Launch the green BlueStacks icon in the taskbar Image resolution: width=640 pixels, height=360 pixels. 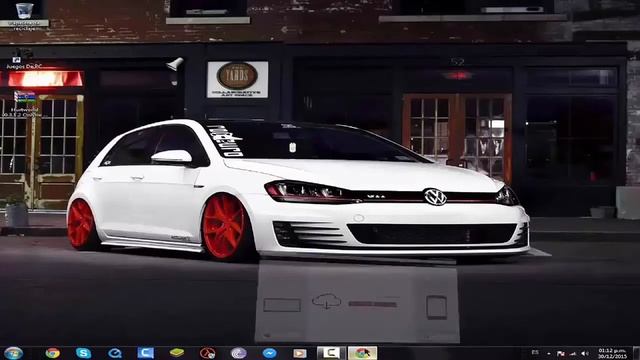[177, 353]
